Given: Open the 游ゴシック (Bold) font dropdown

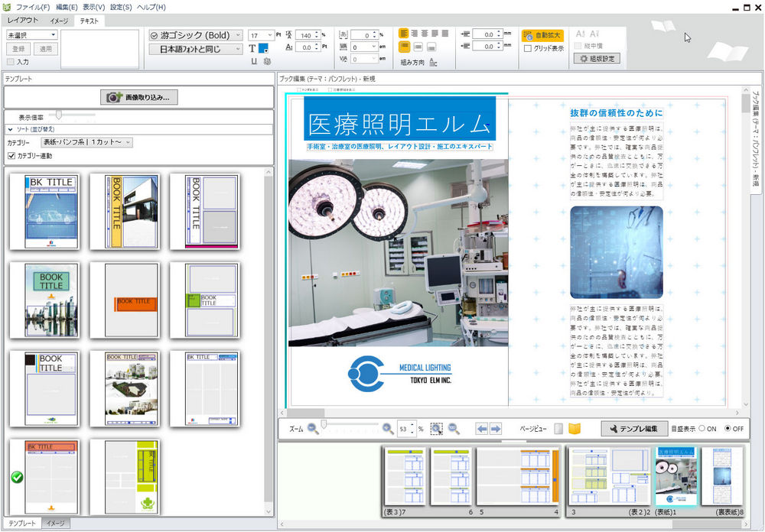Looking at the screenshot, I should [x=194, y=35].
